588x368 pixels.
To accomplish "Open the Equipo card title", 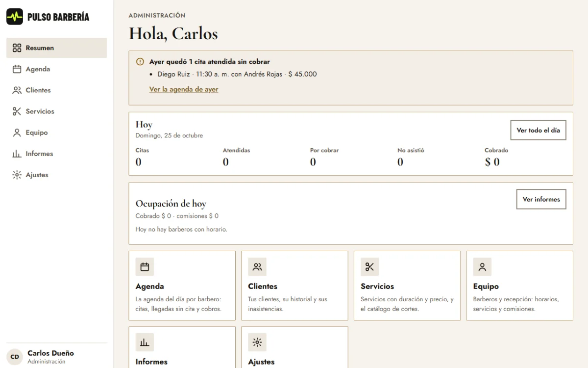I will (486, 286).
